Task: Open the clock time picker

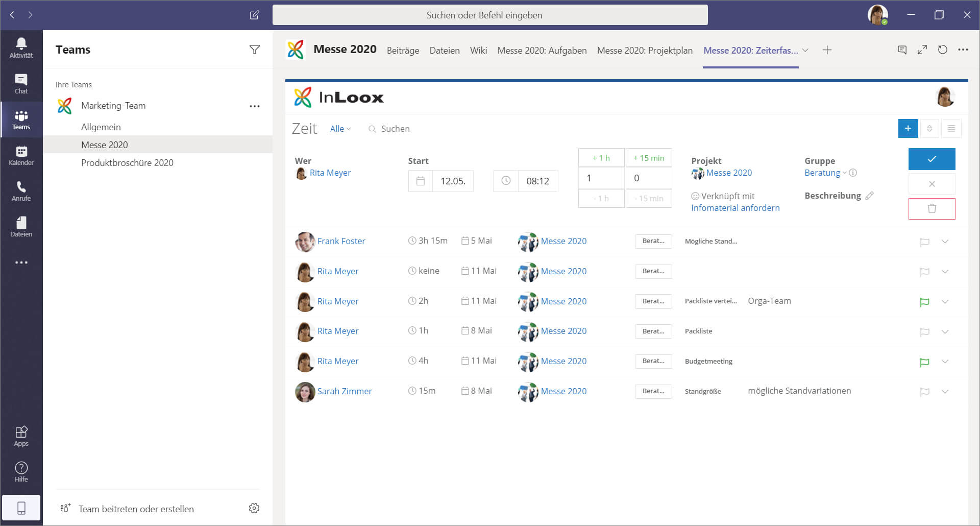Action: 506,181
